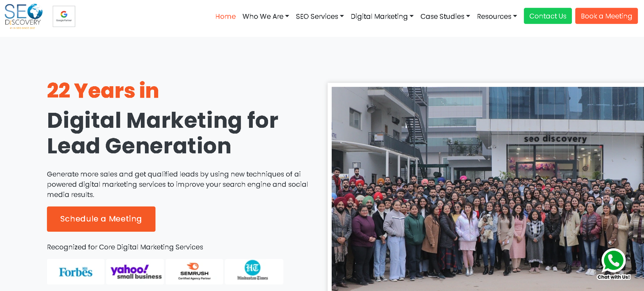Click the Google Partner badge
644x291 pixels.
[64, 17]
